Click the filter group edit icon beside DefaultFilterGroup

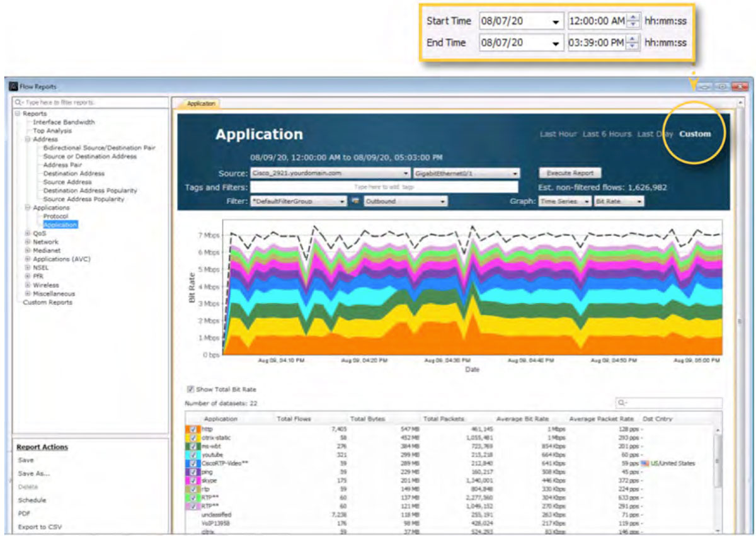[x=355, y=201]
